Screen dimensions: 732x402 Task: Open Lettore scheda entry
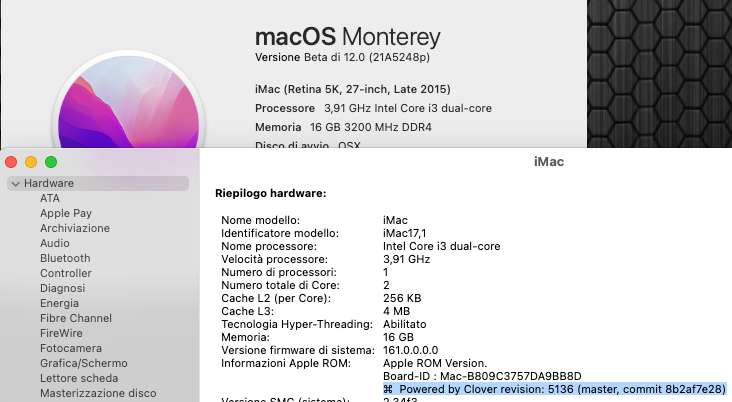79,378
